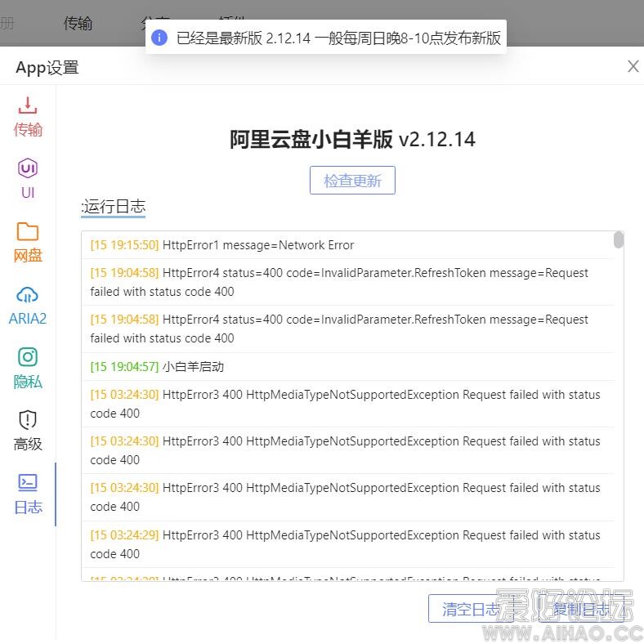Click the 03:24:29 HttpError3 log entry
644x644 pixels.
[x=347, y=544]
